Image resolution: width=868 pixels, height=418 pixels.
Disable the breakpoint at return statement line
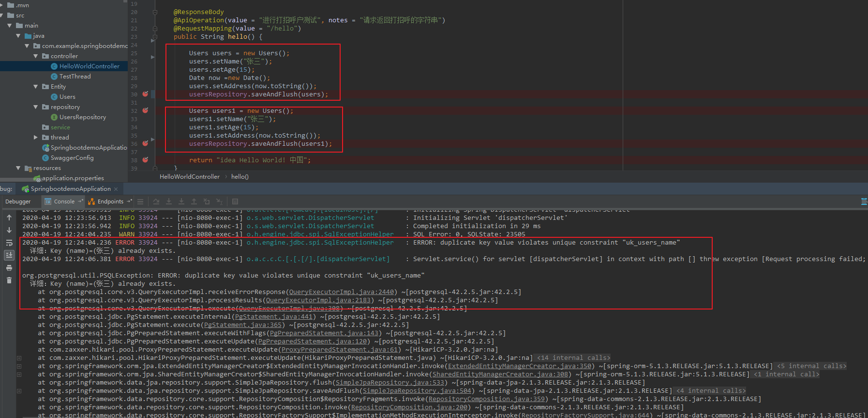point(145,160)
